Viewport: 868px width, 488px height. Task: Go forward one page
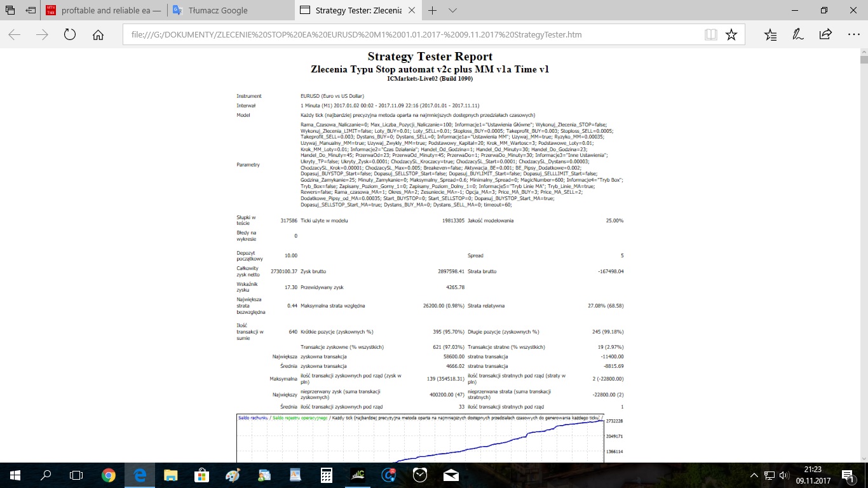42,35
